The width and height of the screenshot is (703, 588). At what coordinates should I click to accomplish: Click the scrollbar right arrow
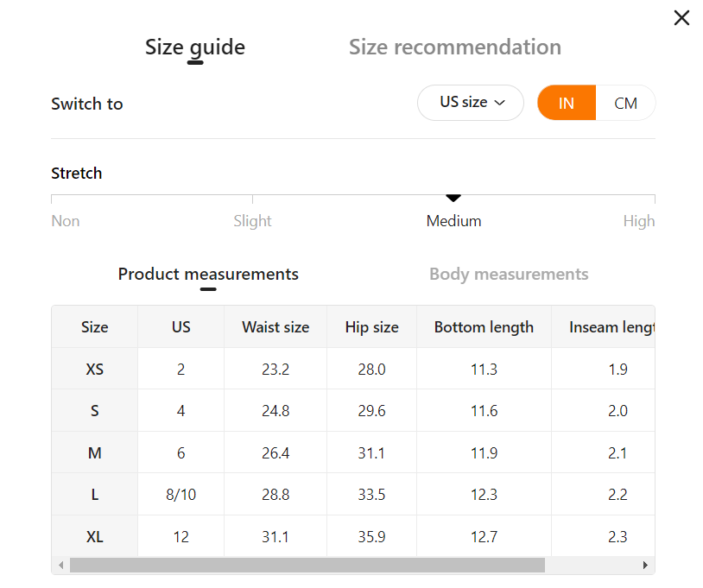645,565
